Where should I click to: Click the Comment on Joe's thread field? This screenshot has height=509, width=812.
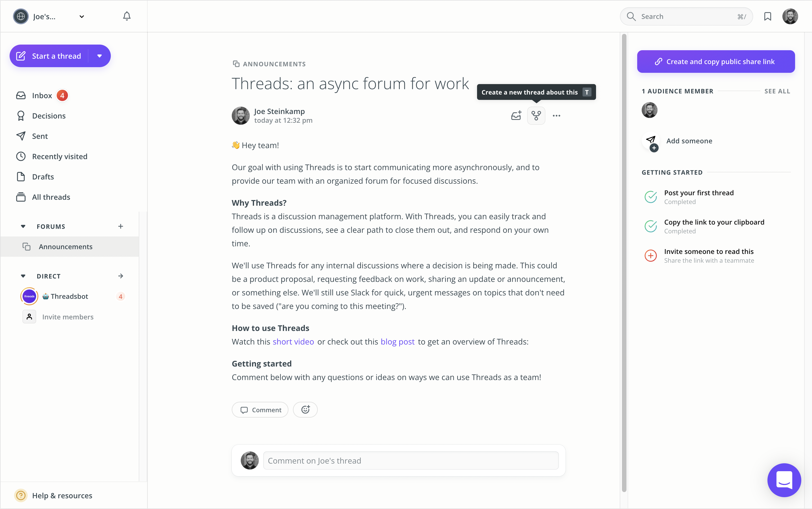(x=411, y=460)
